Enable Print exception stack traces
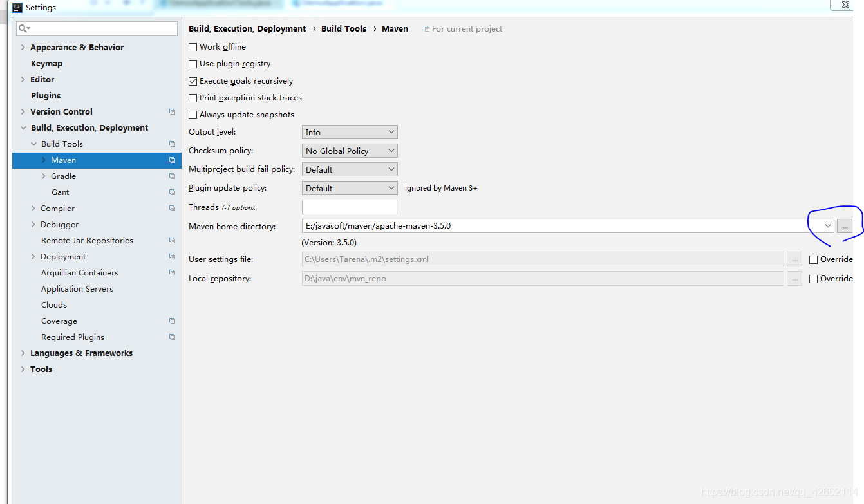The width and height of the screenshot is (864, 504). click(193, 98)
